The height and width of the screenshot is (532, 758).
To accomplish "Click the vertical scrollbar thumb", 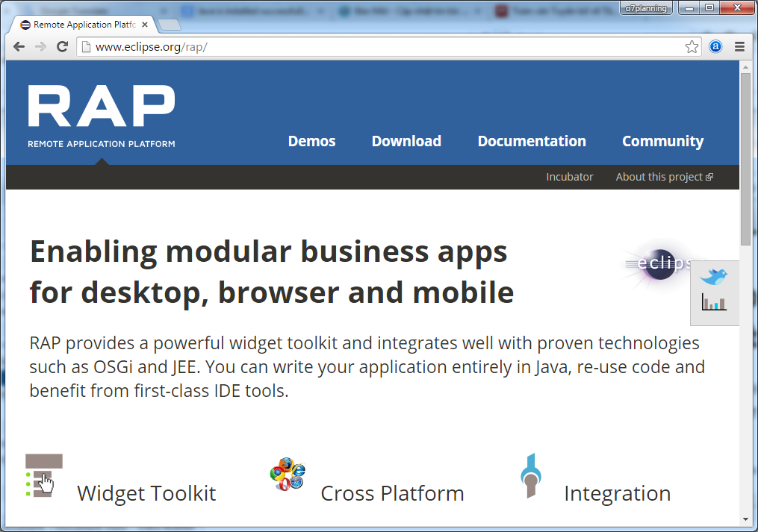I will 745,160.
